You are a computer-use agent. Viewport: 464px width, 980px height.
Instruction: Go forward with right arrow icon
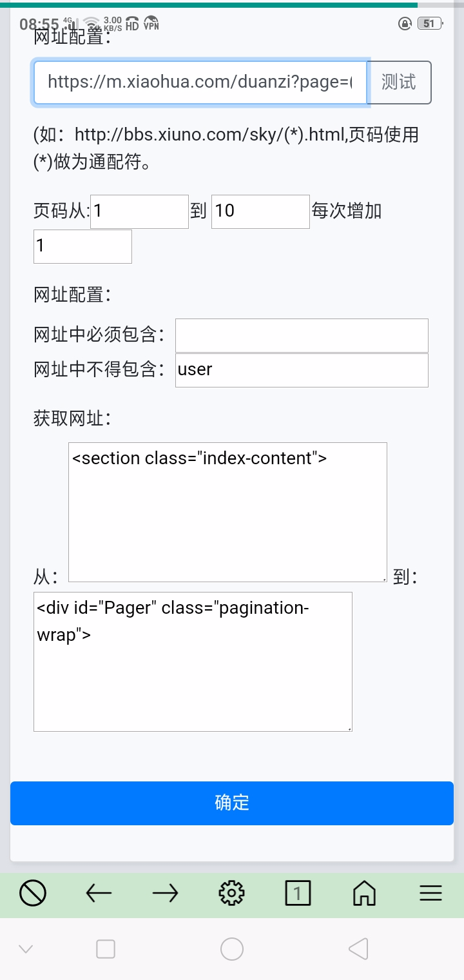coord(165,893)
